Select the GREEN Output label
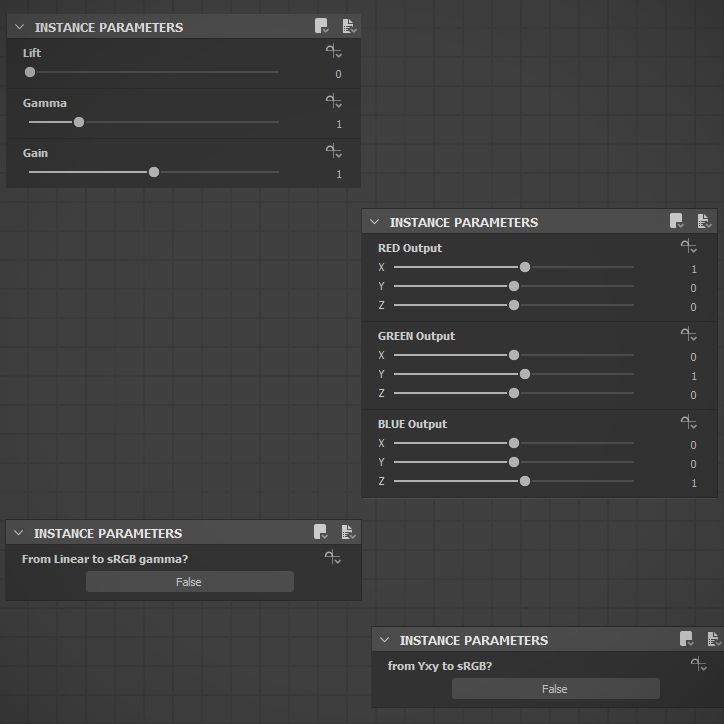This screenshot has height=724, width=724. [416, 336]
